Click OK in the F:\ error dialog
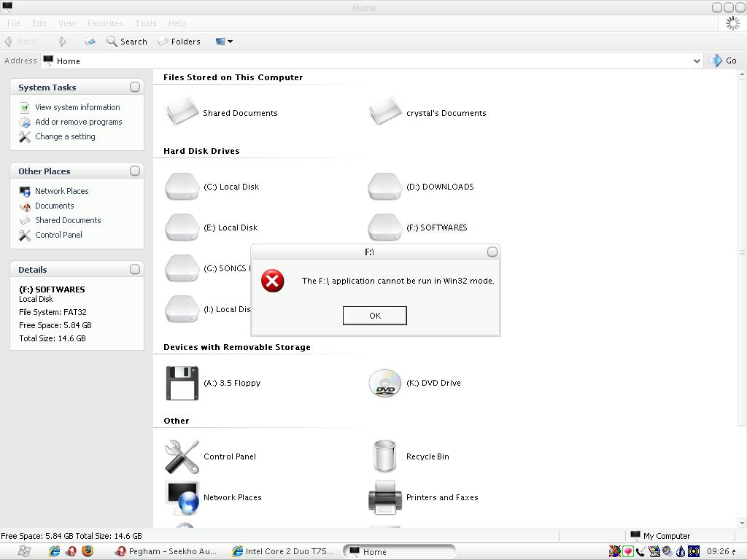Viewport: 747px width, 560px height. [x=374, y=316]
